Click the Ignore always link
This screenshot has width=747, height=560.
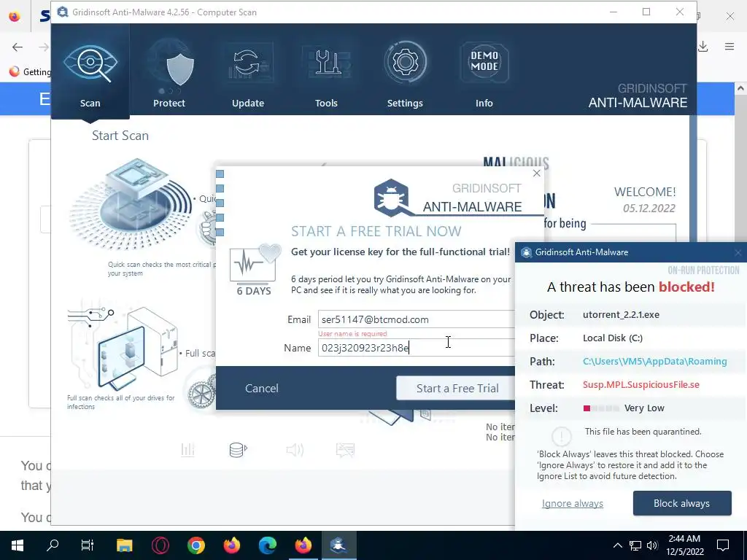pyautogui.click(x=572, y=503)
